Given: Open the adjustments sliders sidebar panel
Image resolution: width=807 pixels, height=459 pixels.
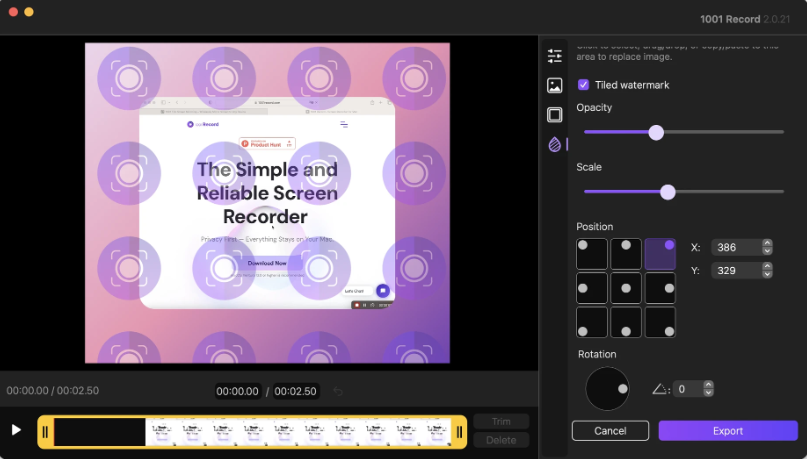Looking at the screenshot, I should [x=554, y=56].
